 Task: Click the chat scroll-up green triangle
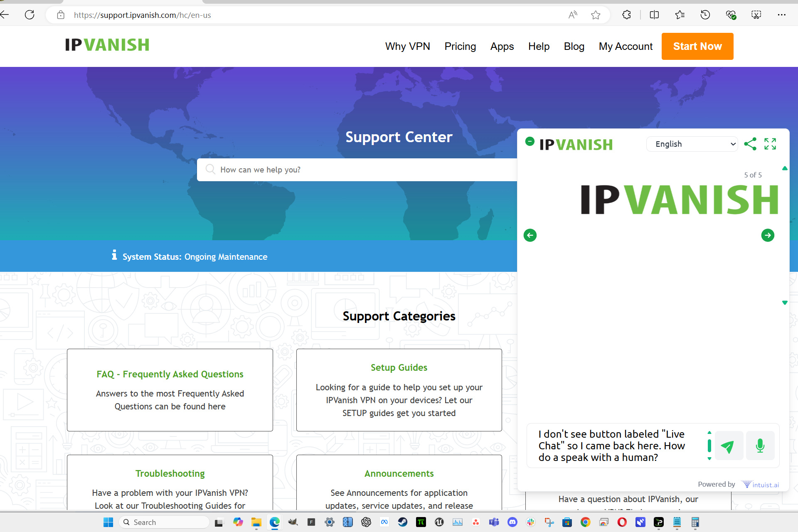tap(785, 168)
